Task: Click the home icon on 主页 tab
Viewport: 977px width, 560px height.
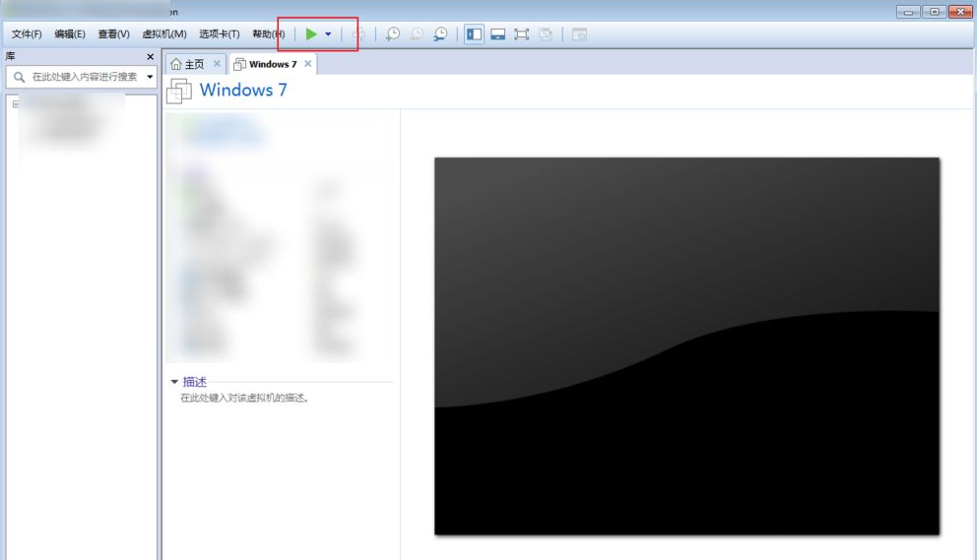Action: click(176, 64)
